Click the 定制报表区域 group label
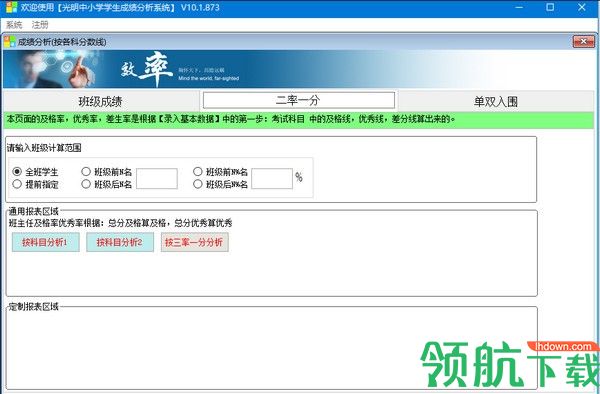 pyautogui.click(x=34, y=307)
